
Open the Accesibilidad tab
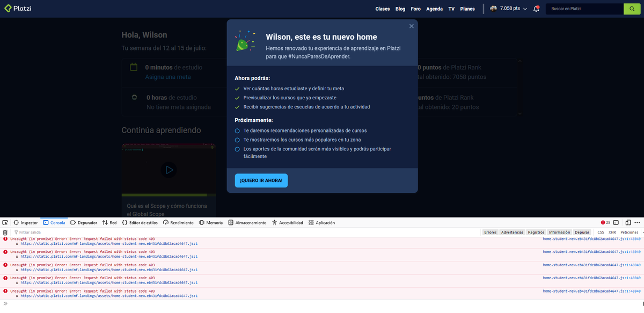288,222
